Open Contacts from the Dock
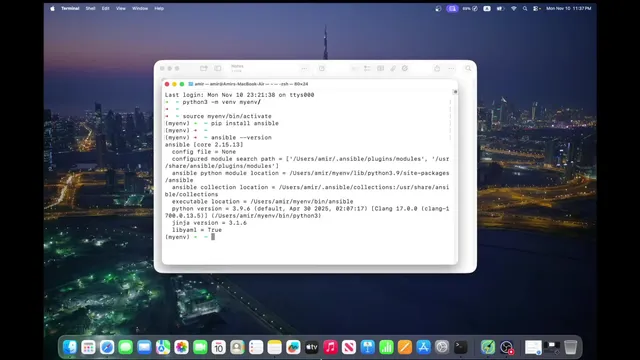 (237, 347)
